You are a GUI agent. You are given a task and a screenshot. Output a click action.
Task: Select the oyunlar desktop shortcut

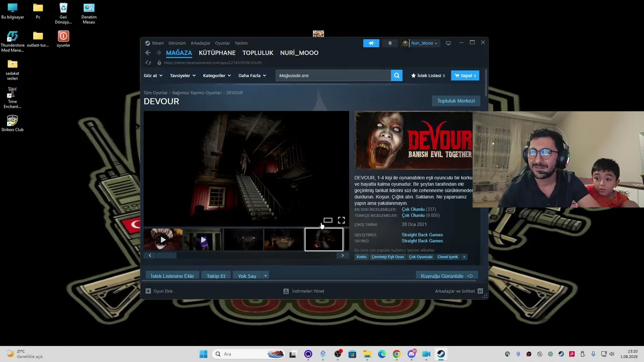pos(63,39)
